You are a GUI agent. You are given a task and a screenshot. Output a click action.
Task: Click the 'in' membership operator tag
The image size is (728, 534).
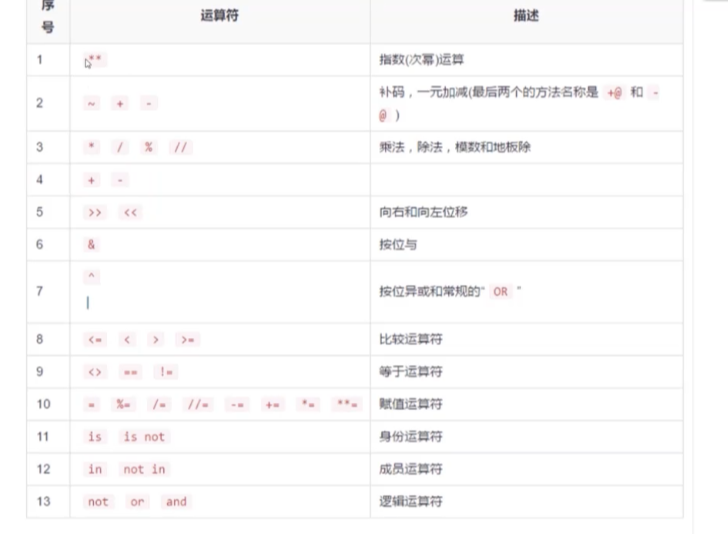point(95,469)
